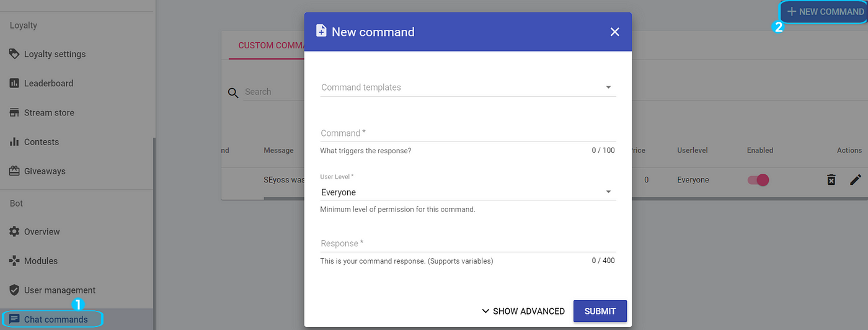Open the Leaderboard chart icon
The image size is (868, 330).
click(14, 83)
